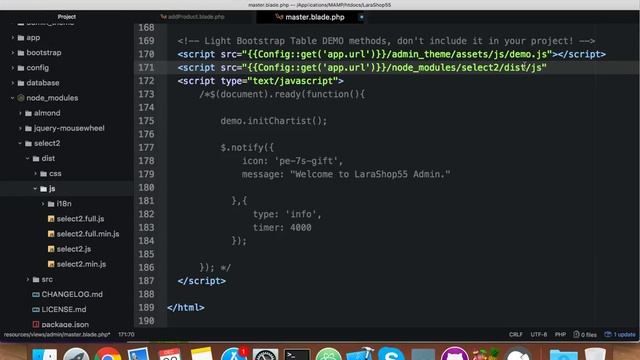Open the Atom icon in the Dock
The width and height of the screenshot is (640, 360).
328,354
